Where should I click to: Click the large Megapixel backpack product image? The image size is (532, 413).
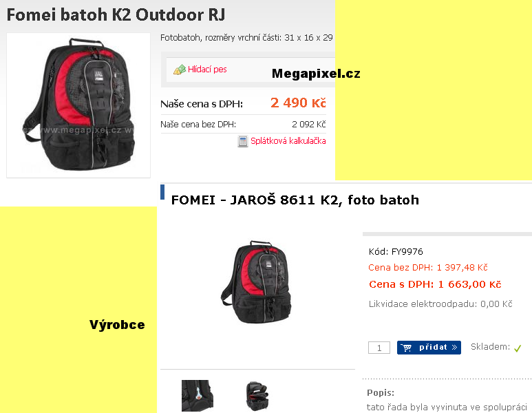[78, 105]
